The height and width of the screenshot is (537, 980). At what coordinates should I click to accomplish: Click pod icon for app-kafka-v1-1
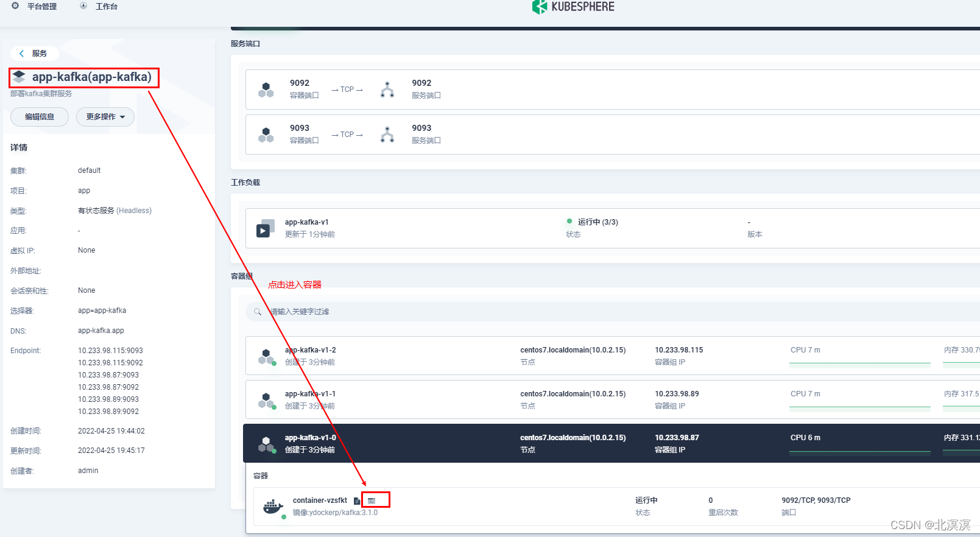[266, 400]
